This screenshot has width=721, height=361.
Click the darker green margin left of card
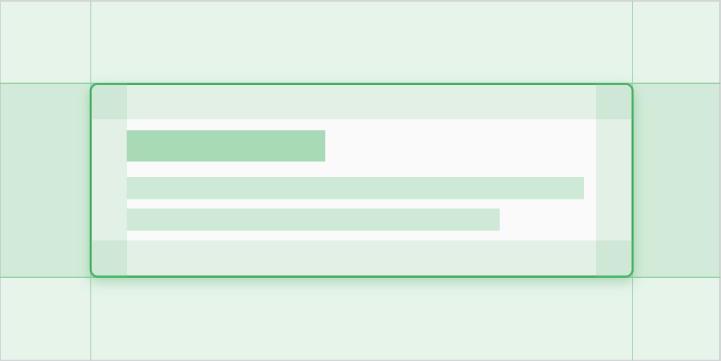tap(46, 180)
